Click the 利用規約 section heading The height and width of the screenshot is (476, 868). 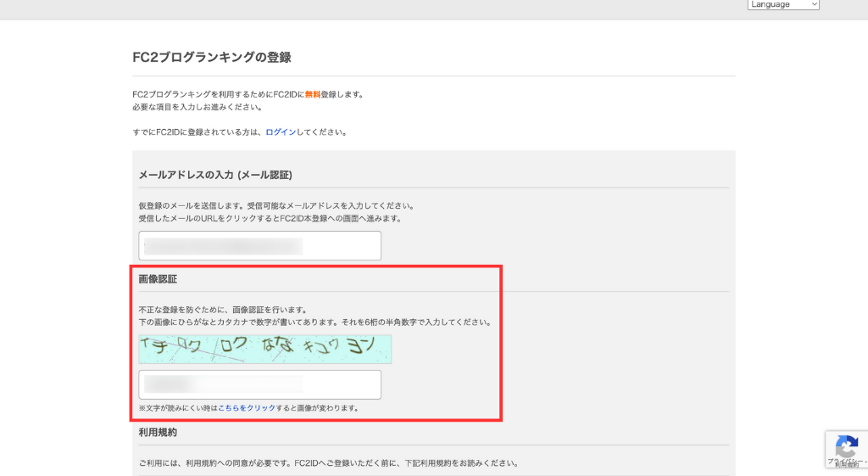coord(158,433)
